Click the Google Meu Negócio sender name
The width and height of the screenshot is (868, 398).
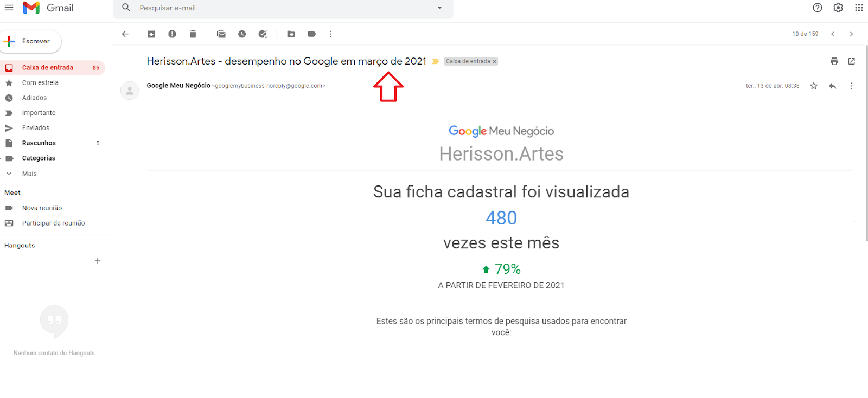point(178,86)
